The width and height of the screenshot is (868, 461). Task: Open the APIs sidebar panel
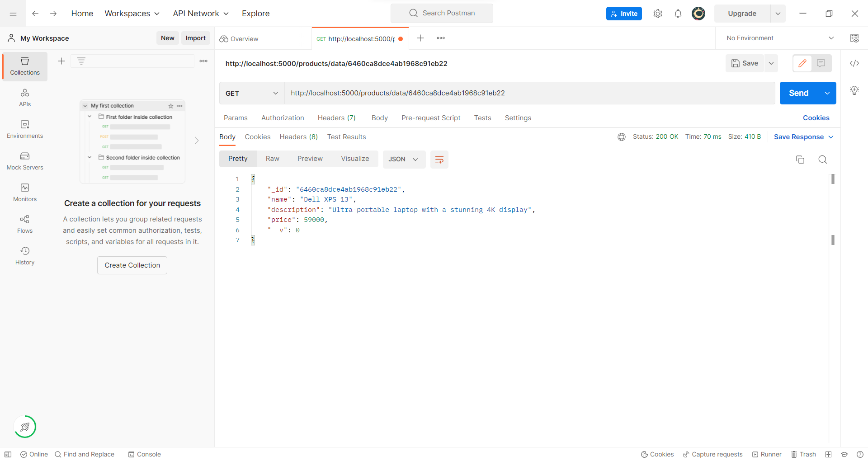[x=25, y=98]
